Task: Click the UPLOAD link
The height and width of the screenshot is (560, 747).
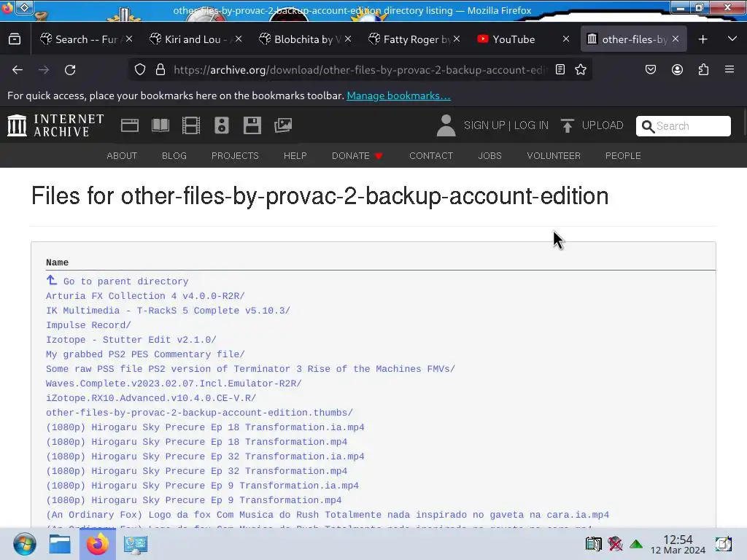Action: (x=602, y=125)
